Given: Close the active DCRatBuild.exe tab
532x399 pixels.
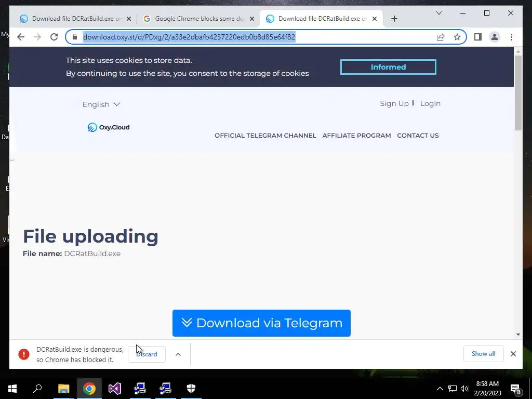Looking at the screenshot, I should 375,19.
